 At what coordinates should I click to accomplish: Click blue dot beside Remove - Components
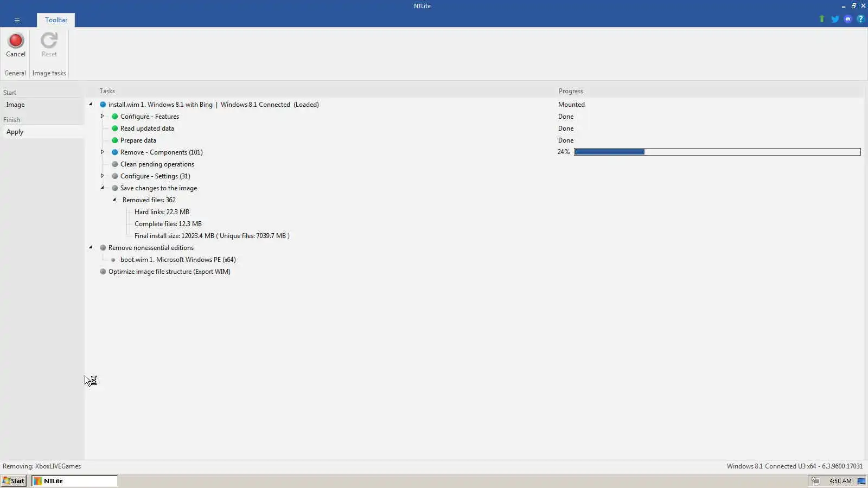(114, 152)
